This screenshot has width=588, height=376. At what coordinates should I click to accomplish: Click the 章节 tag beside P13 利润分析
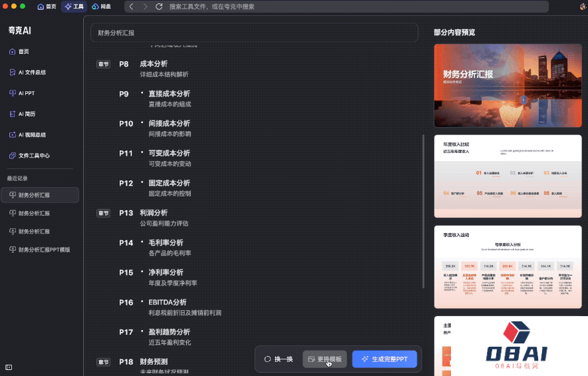[x=103, y=214]
